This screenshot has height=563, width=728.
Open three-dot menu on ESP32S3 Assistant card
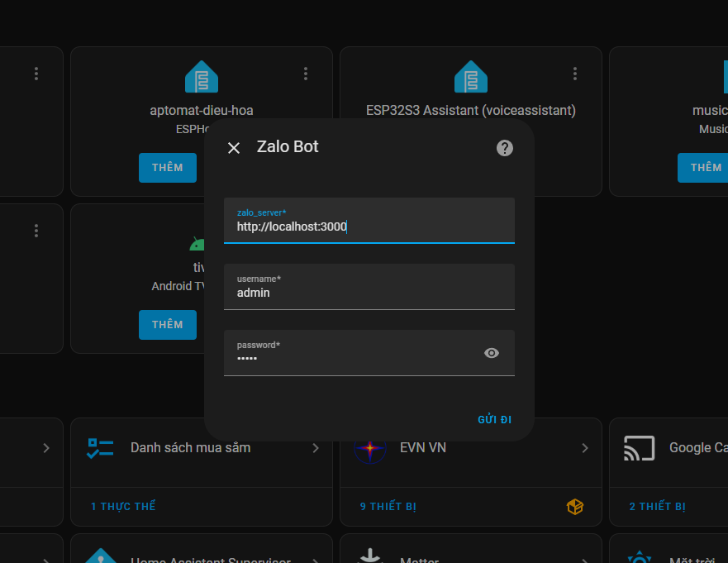(x=575, y=74)
